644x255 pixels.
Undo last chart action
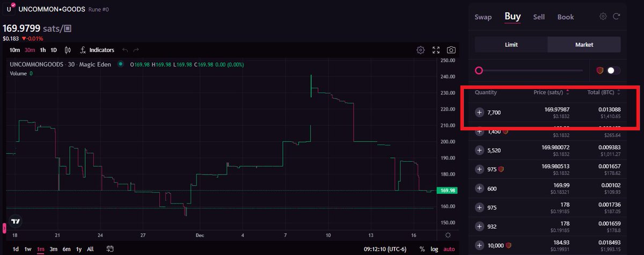coord(125,50)
